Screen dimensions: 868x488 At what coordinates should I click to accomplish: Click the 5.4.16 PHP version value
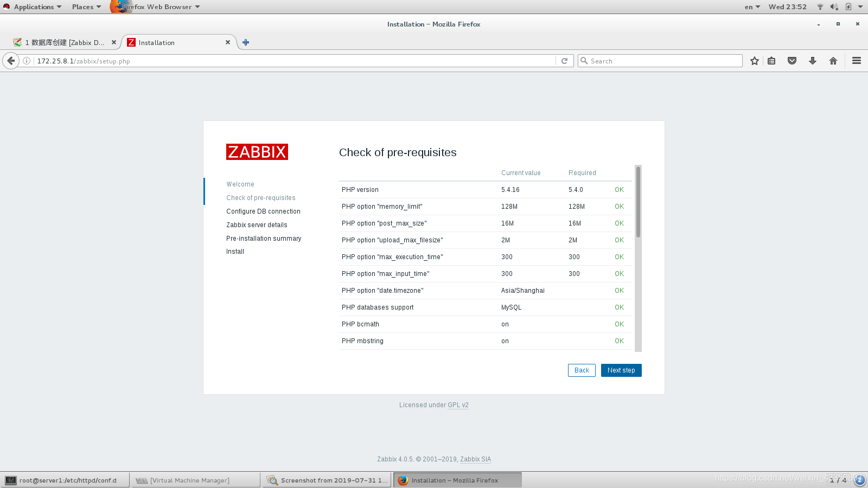coord(510,190)
